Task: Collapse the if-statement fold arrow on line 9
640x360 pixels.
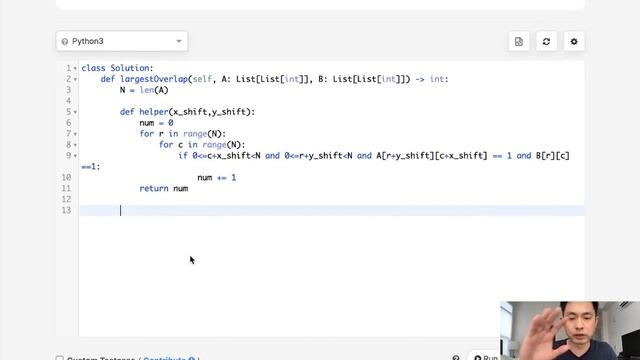Action: click(x=75, y=156)
